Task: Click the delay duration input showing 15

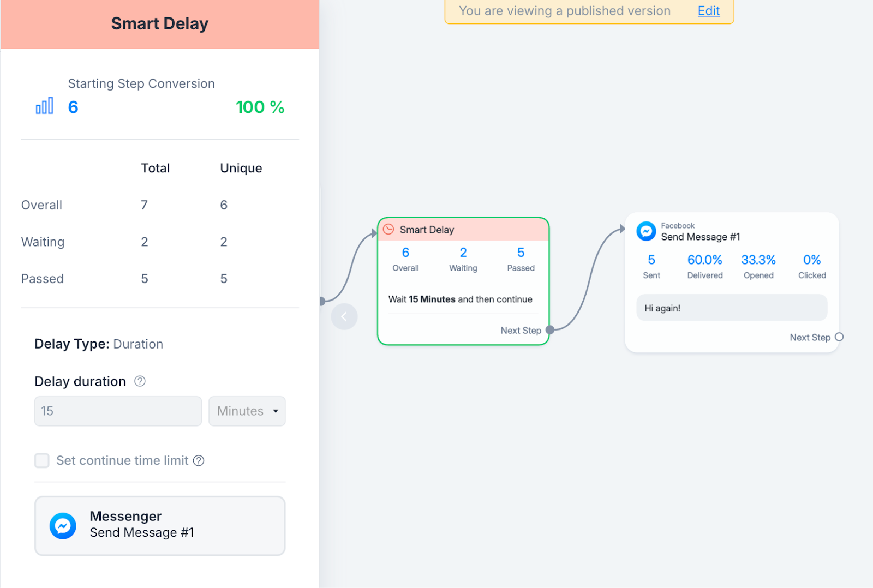Action: coord(118,411)
